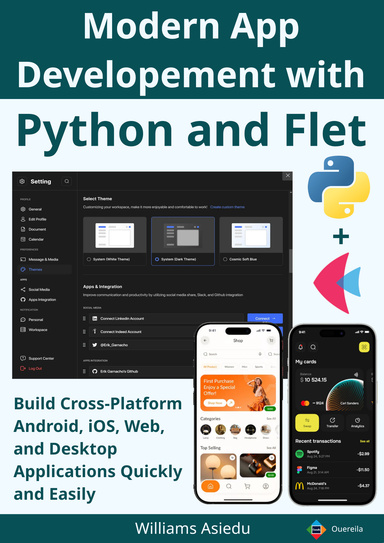The height and width of the screenshot is (543, 384).
Task: Tap the Home icon in Shop bottom bar
Action: [210, 486]
